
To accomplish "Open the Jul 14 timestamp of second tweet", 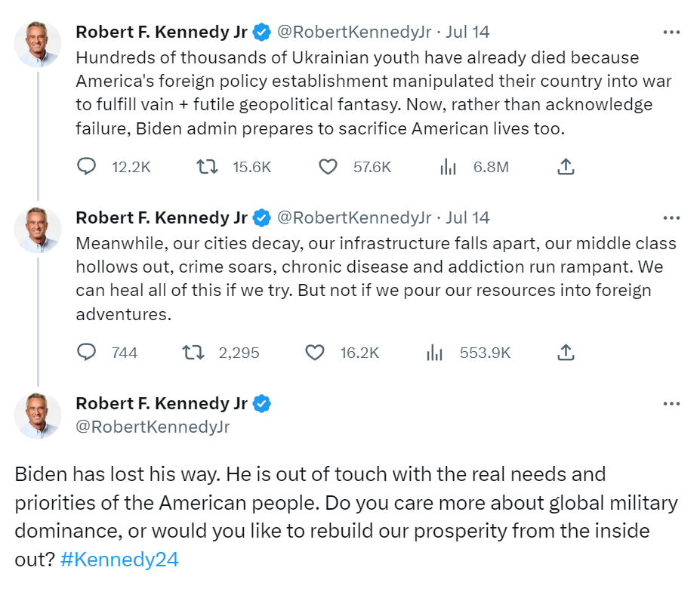I will click(468, 217).
